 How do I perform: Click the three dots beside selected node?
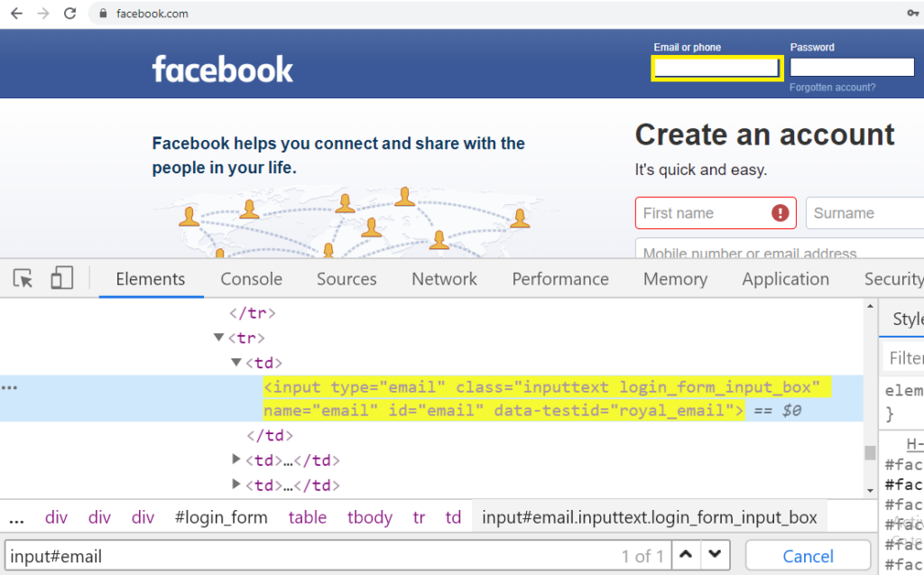pos(9,387)
